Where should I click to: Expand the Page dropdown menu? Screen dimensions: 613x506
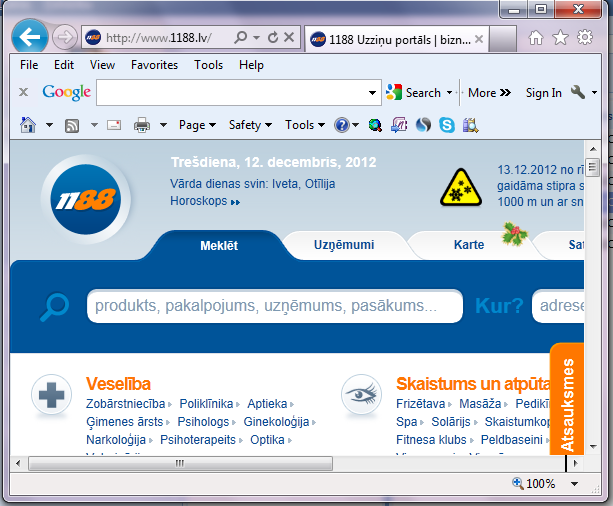197,125
